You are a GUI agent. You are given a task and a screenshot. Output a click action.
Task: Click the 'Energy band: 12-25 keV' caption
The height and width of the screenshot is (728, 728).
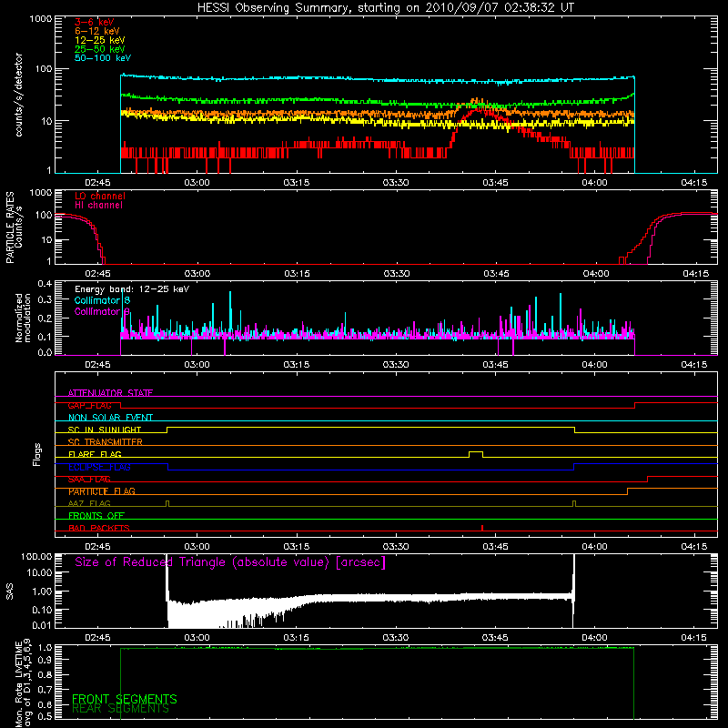click(132, 289)
